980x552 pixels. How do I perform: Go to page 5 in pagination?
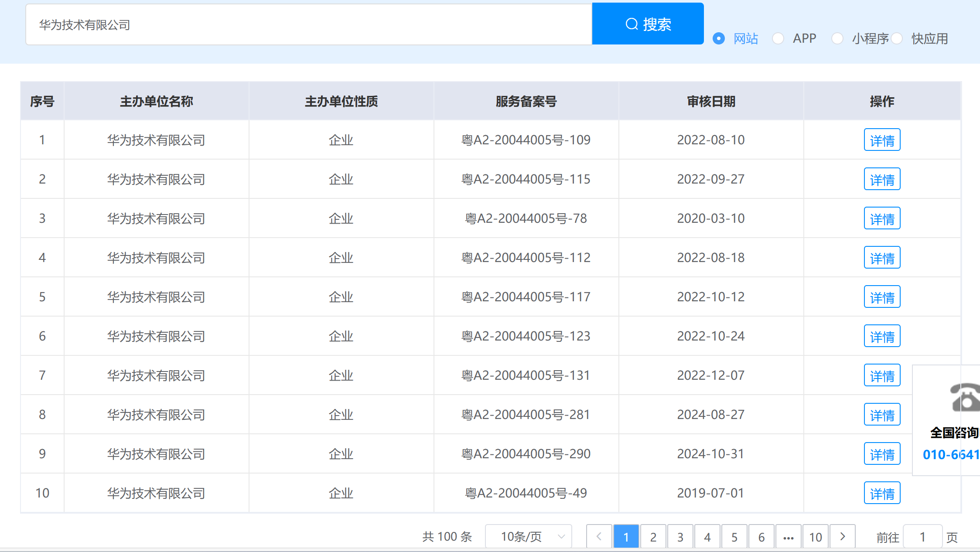click(x=734, y=537)
